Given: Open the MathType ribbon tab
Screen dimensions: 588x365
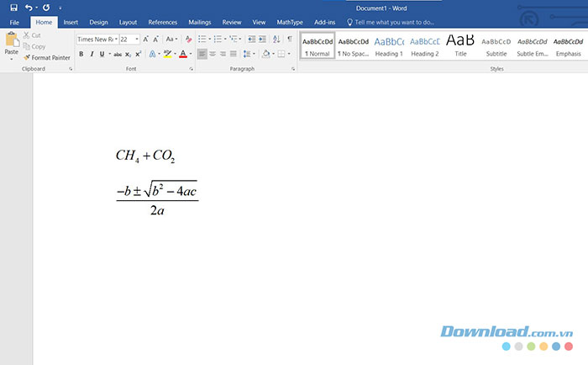Looking at the screenshot, I should [x=289, y=22].
